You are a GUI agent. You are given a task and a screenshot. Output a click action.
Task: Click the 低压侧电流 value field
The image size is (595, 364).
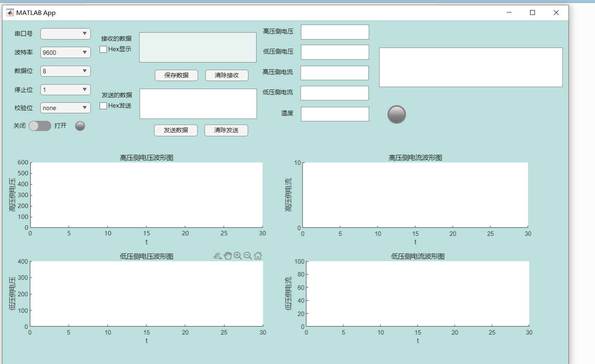tap(334, 93)
